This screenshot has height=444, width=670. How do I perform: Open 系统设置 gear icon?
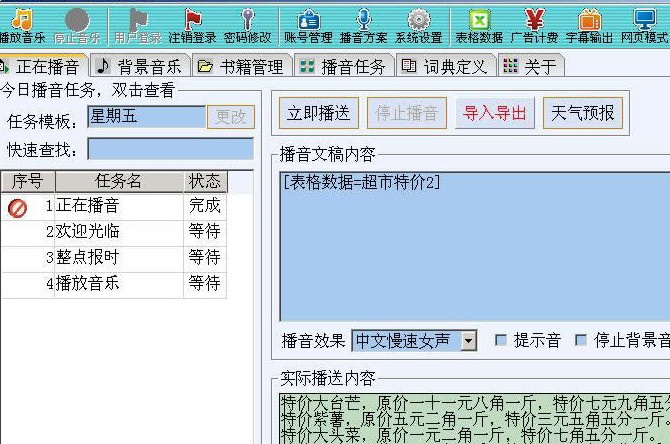[419, 20]
